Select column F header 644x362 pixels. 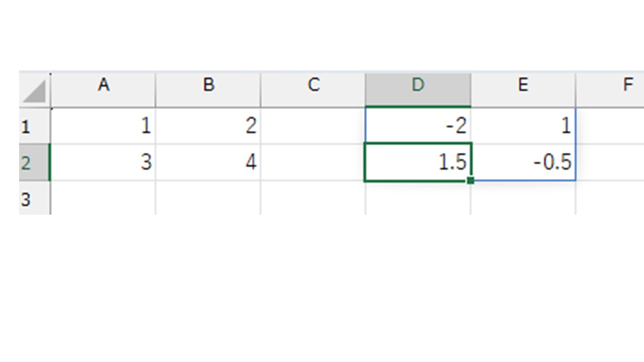click(610, 90)
